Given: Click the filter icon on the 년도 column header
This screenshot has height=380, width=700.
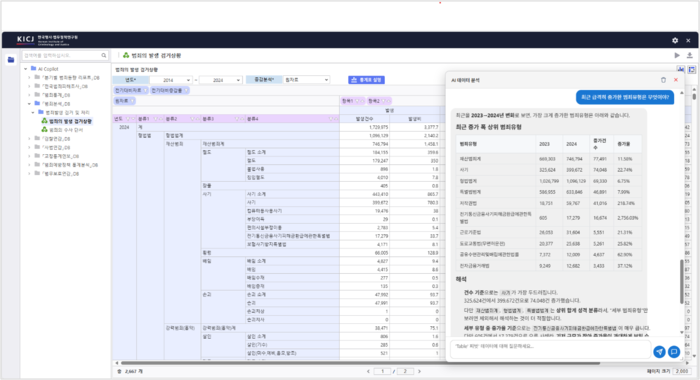Looking at the screenshot, I should tap(129, 119).
